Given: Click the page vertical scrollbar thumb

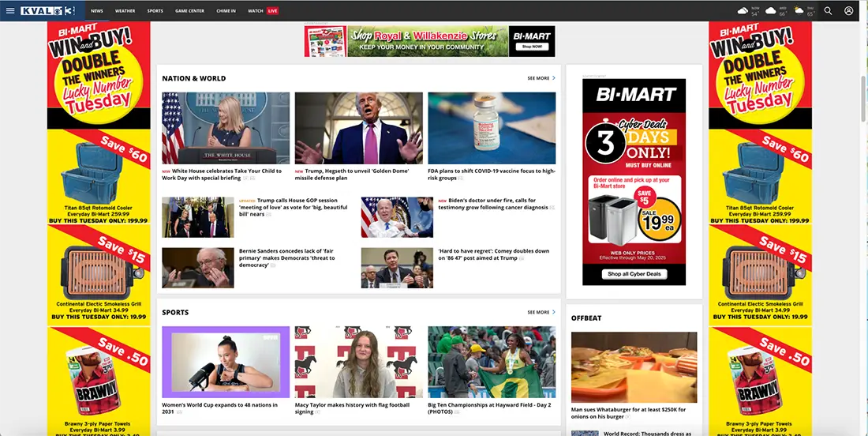Looking at the screenshot, I should pos(863,98).
